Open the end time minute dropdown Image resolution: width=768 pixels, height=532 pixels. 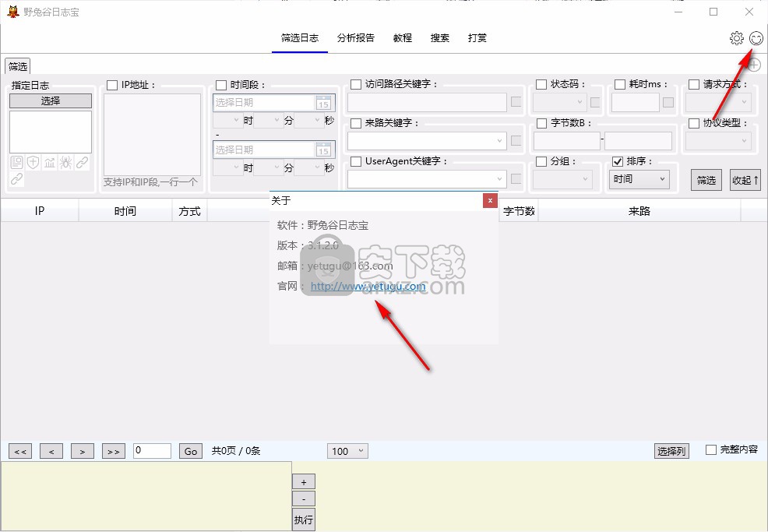pos(269,168)
